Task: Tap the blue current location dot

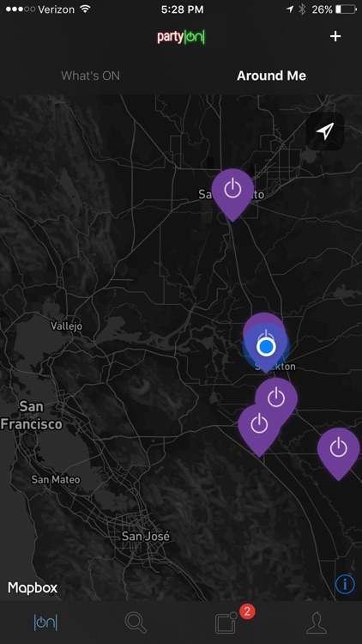Action: click(266, 347)
